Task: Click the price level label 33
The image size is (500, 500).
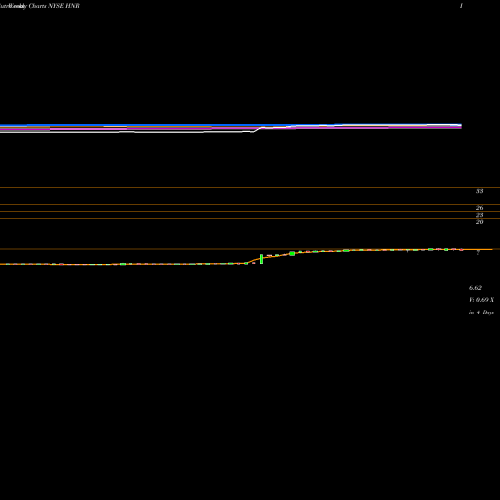Action: click(479, 191)
